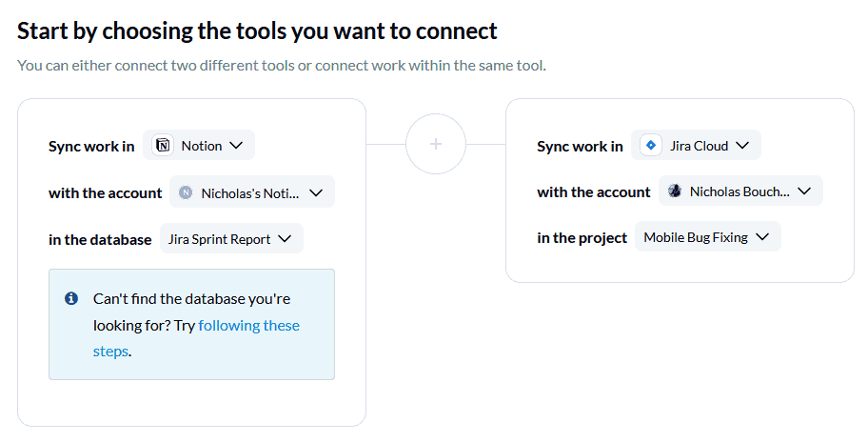Click the 'in the database' label
Viewport: 868px width, 443px height.
[x=100, y=239]
